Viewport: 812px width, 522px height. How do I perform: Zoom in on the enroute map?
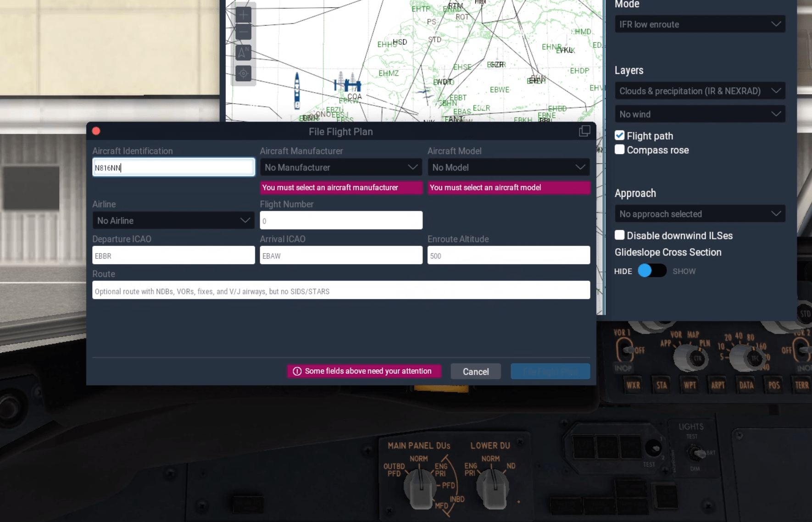tap(243, 15)
